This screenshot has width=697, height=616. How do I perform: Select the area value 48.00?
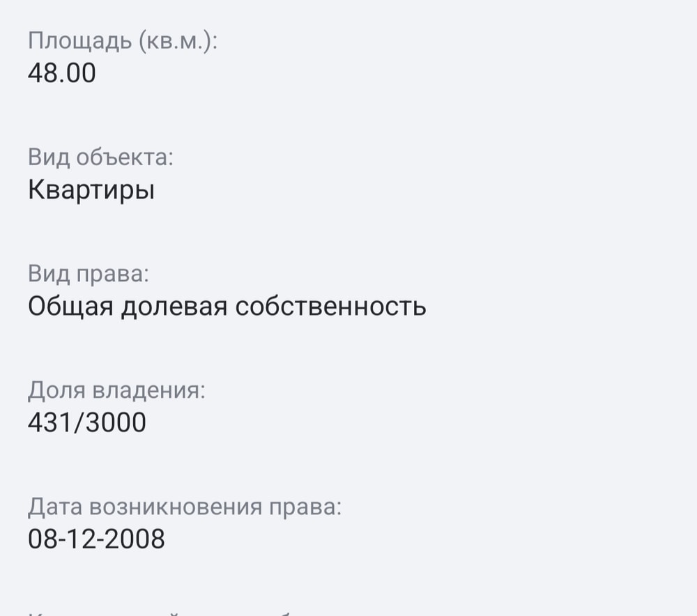tap(62, 73)
